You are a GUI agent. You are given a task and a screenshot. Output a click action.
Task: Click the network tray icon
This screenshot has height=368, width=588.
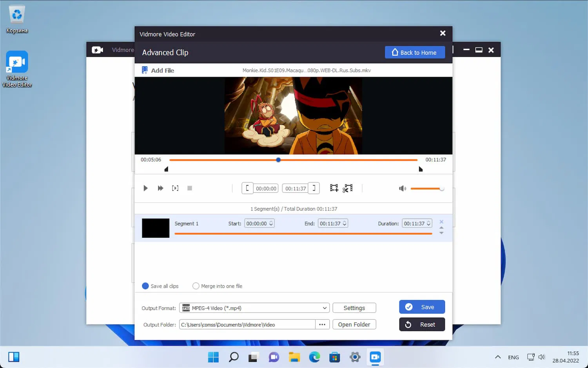(531, 357)
